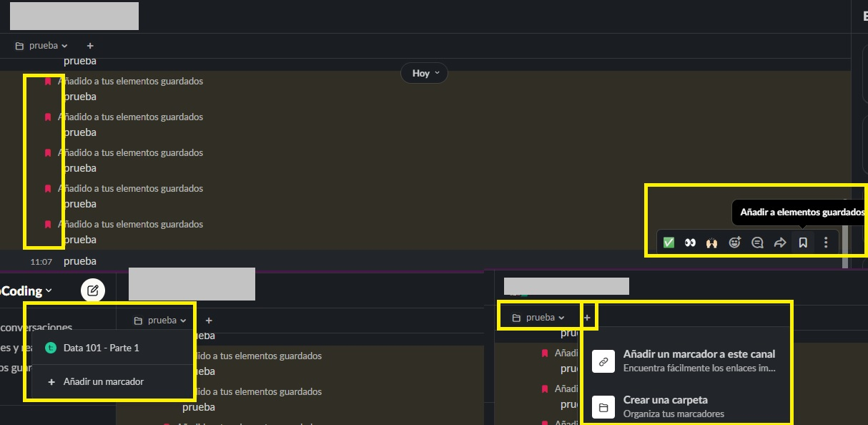The width and height of the screenshot is (868, 425).
Task: Open the new message compose icon
Action: [x=92, y=290]
